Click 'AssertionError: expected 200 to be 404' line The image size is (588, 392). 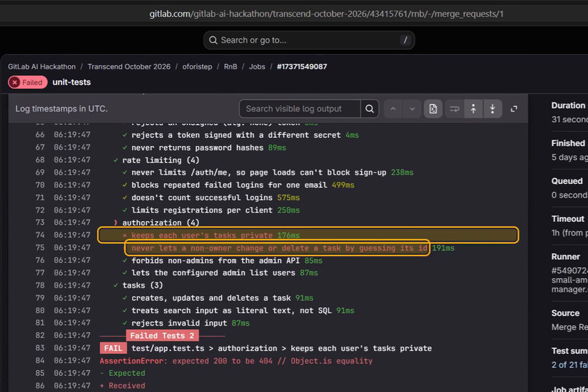(x=236, y=361)
